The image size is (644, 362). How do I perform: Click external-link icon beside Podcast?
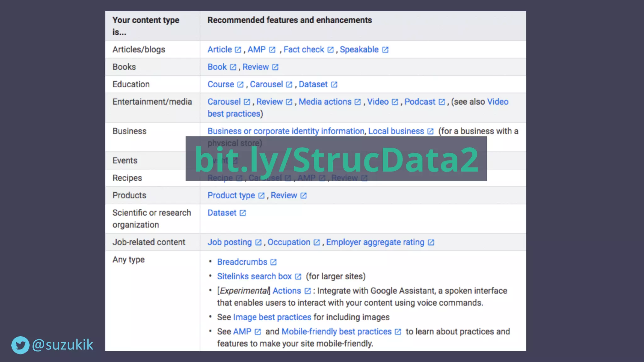tap(442, 102)
